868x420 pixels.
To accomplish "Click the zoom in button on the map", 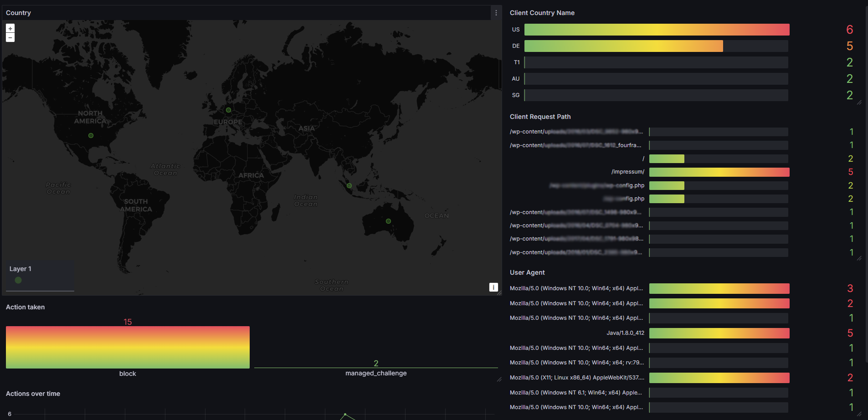I will [10, 28].
